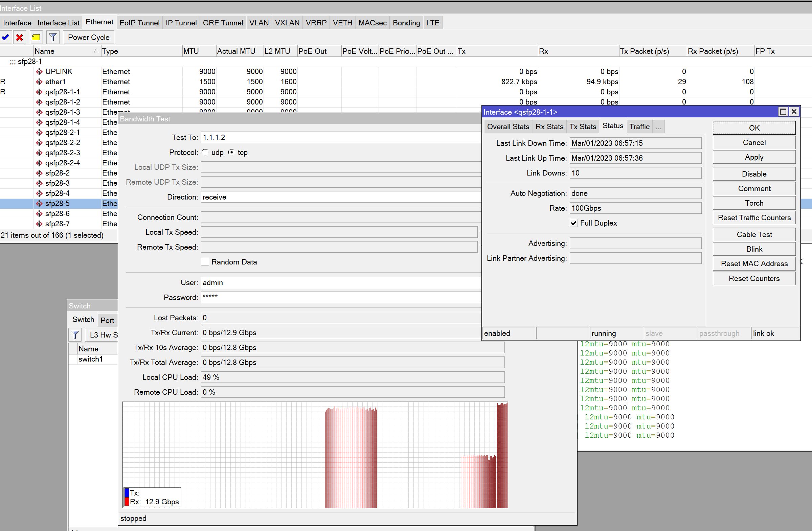The image size is (812, 531).
Task: Click the UPLINK interface icon
Action: pyautogui.click(x=39, y=72)
